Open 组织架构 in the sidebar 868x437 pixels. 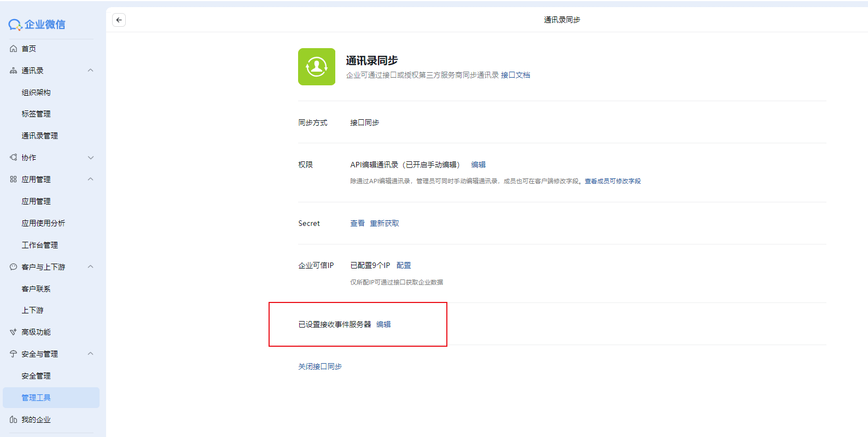click(x=36, y=92)
